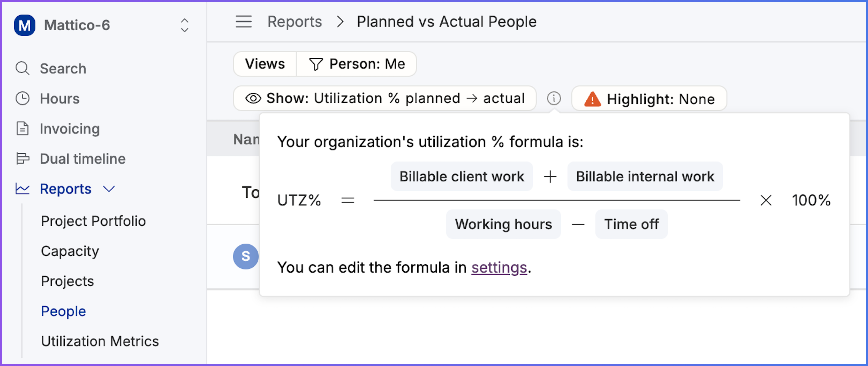Open the Capacity report
This screenshot has width=868, height=366.
[70, 251]
